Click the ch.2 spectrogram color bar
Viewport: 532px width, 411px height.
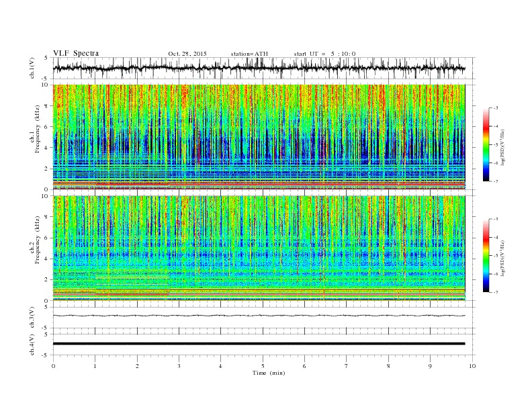(x=486, y=255)
